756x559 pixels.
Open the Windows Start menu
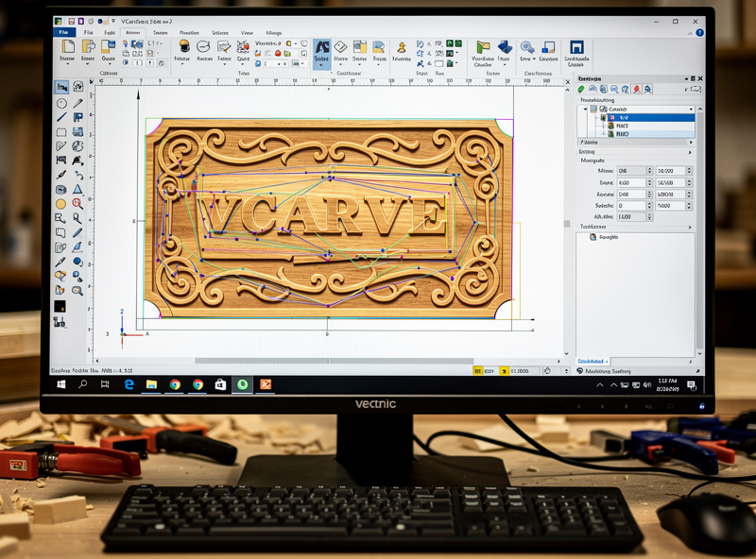(61, 384)
